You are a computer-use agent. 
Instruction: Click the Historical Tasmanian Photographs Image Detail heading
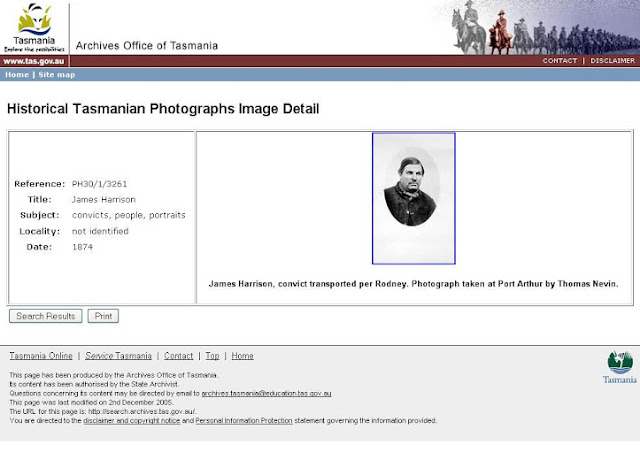(163, 109)
